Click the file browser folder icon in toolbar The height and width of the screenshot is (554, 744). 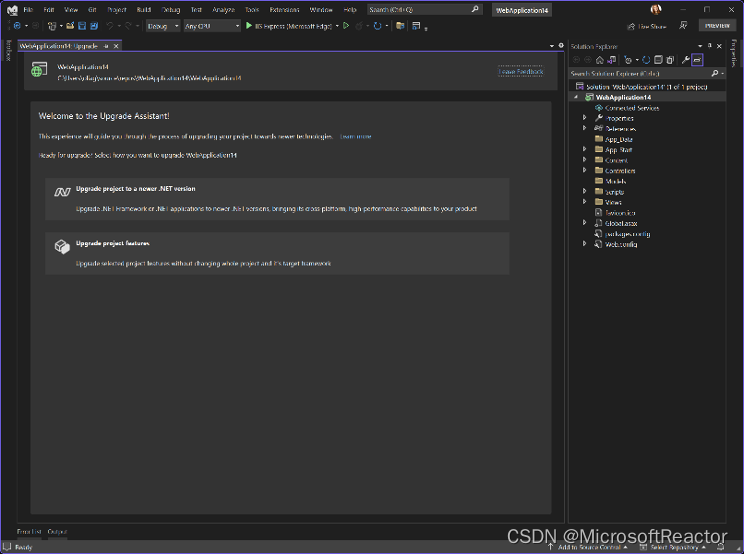tap(400, 26)
